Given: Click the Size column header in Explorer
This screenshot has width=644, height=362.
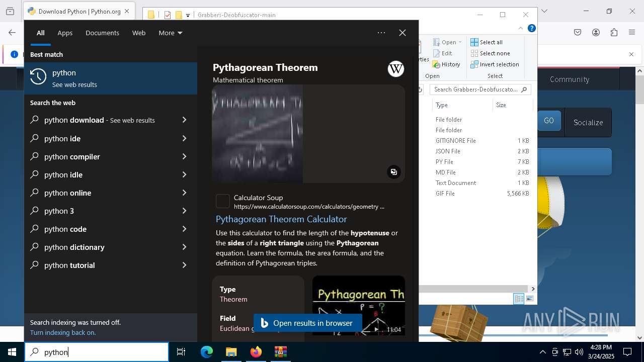Looking at the screenshot, I should 512,105.
